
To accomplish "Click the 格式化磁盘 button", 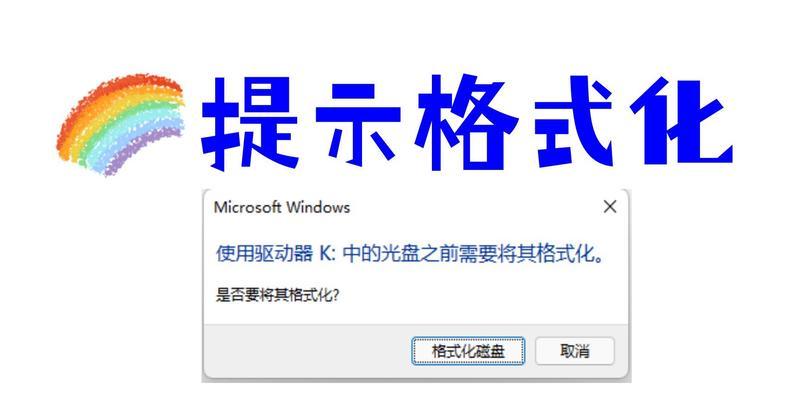I will [x=468, y=351].
